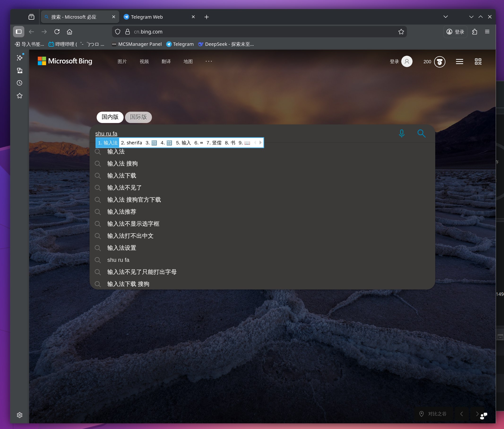This screenshot has width=504, height=429.
Task: Select the 国内版 search mode
Action: click(x=110, y=117)
